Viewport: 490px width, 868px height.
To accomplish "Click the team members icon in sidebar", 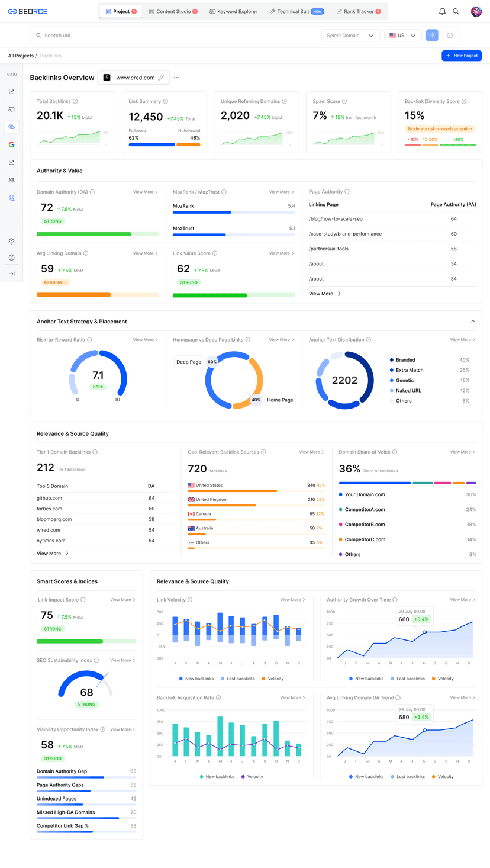I will [12, 180].
